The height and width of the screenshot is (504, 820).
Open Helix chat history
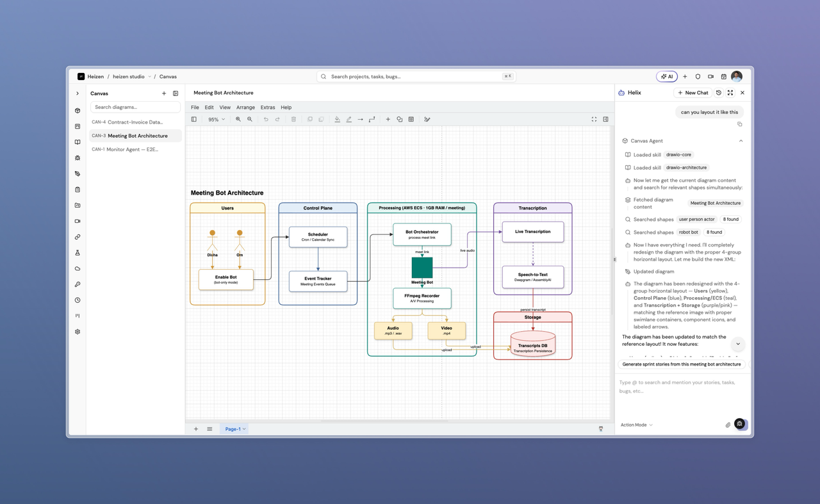coord(719,93)
